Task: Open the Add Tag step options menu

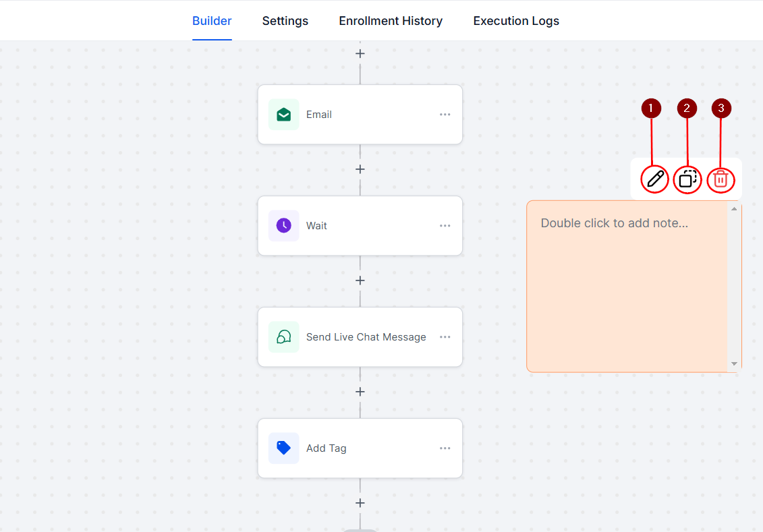Action: click(445, 448)
